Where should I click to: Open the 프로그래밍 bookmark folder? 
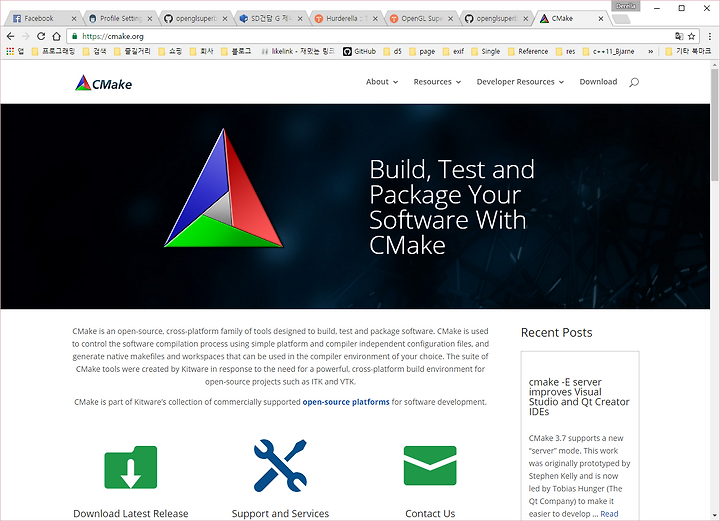point(53,51)
